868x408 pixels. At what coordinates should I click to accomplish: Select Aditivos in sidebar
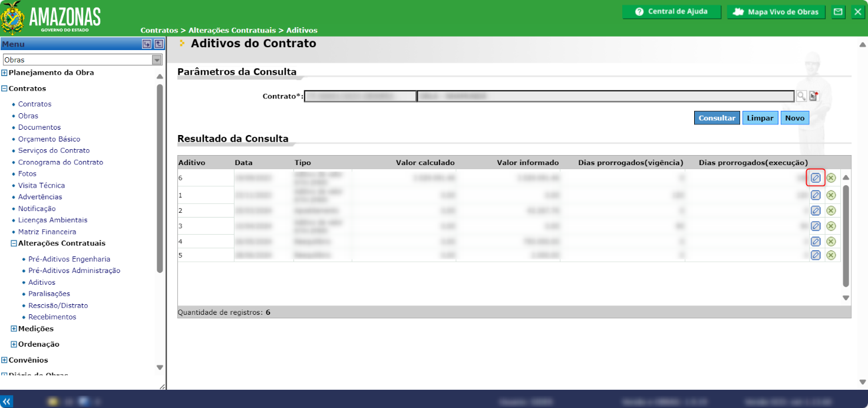[42, 282]
